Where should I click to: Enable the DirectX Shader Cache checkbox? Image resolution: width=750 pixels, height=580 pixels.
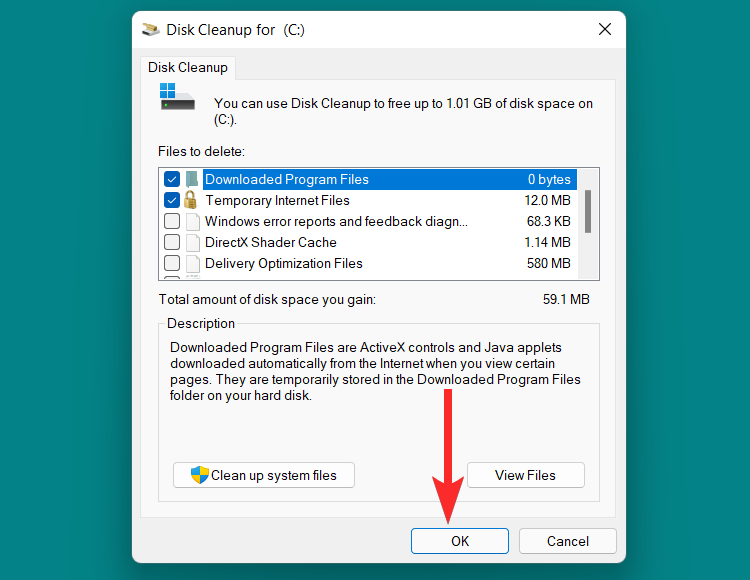(x=172, y=242)
